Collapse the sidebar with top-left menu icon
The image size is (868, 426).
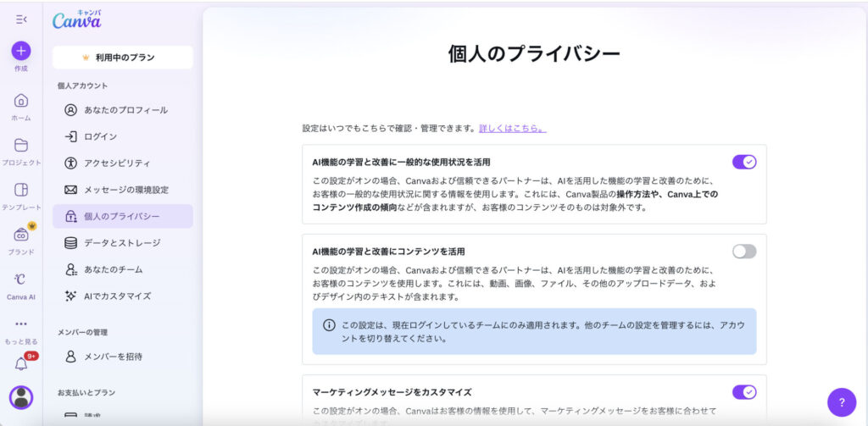(x=21, y=19)
